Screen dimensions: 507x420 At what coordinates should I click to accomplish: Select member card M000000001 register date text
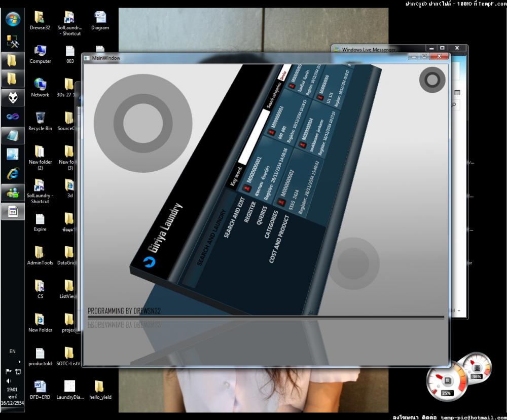[x=276, y=174]
